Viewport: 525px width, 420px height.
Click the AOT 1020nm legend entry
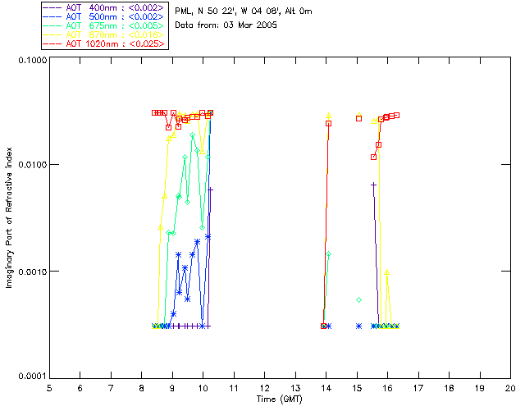pyautogui.click(x=103, y=43)
